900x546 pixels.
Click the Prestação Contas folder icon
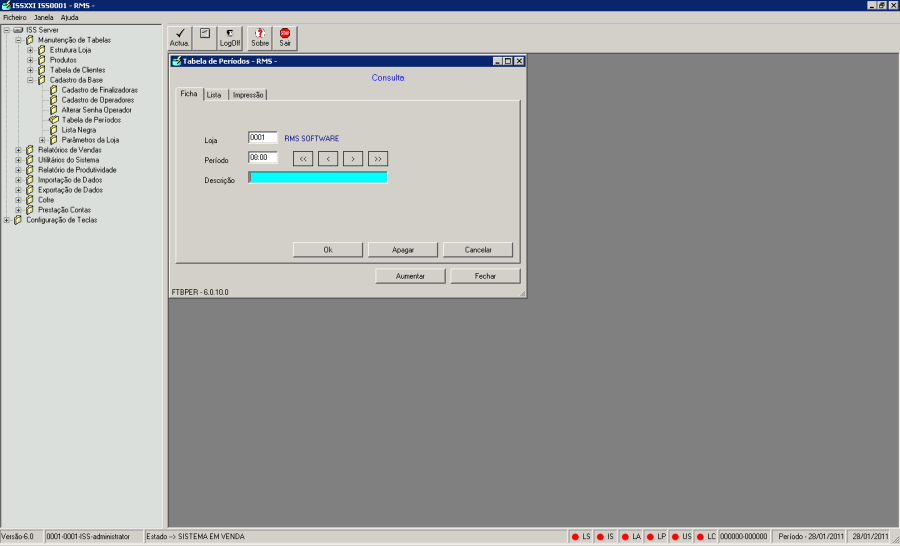coord(30,210)
